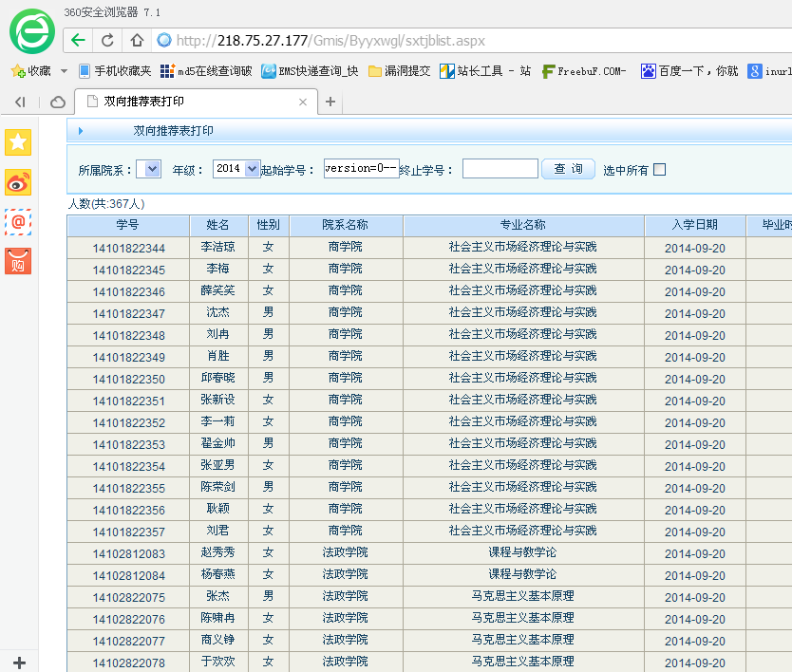The image size is (792, 672).
Task: Select student ID 14101822355
Action: [129, 489]
